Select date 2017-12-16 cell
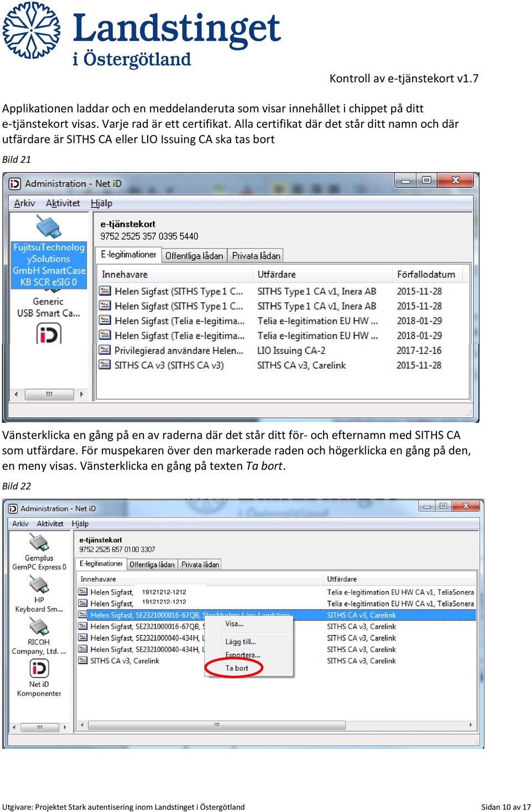 pyautogui.click(x=419, y=350)
